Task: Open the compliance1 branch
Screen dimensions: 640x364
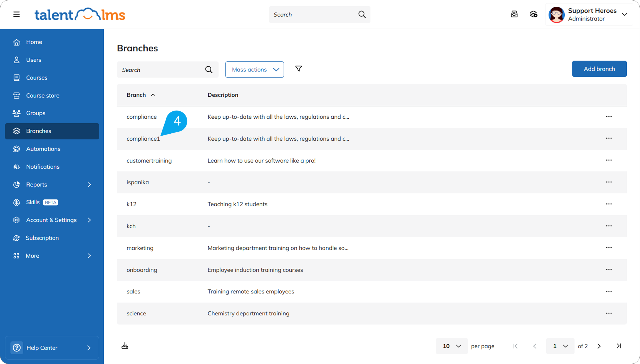Action: [x=143, y=139]
